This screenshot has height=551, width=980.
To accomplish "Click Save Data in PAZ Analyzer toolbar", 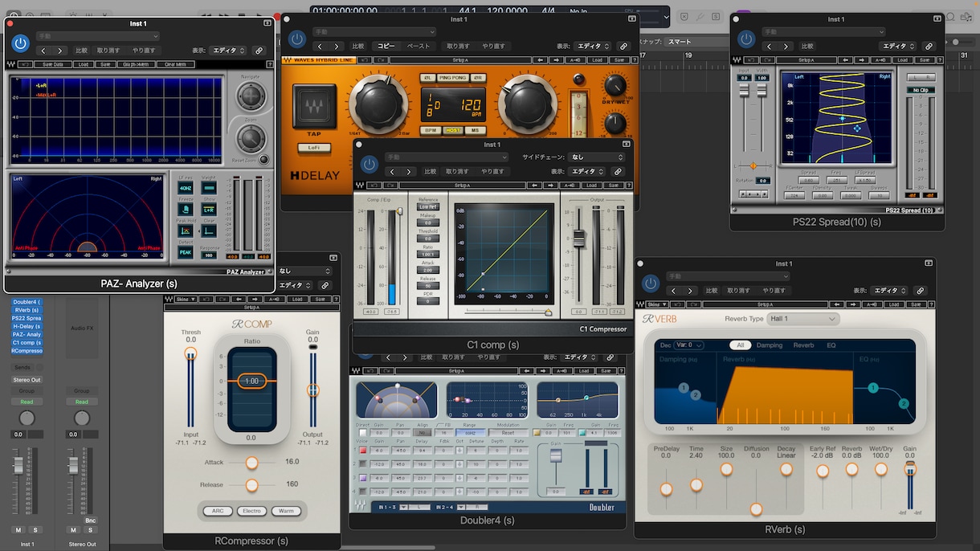I will coord(54,64).
